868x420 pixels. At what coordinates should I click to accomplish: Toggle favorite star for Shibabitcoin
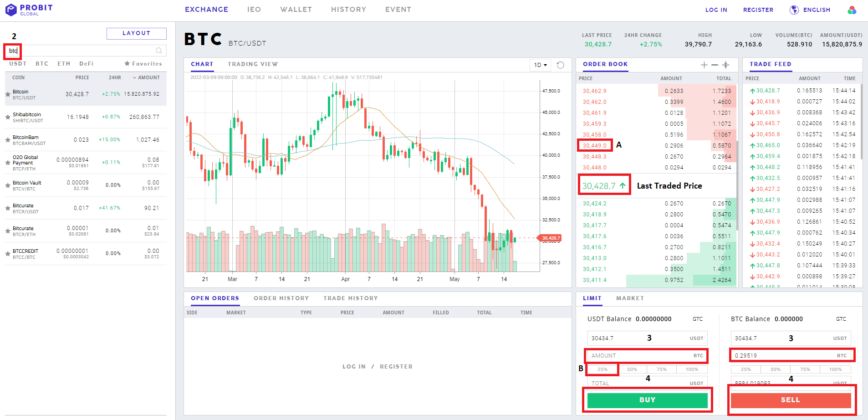click(x=8, y=117)
